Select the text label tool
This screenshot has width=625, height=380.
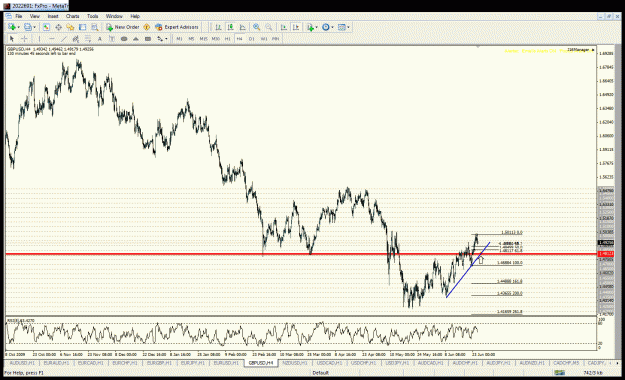tap(112, 39)
